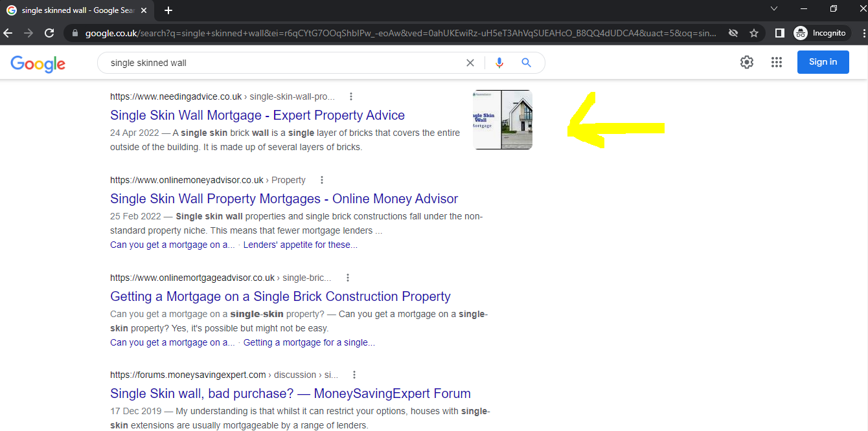Click the third-party cookies blocked eye icon

tap(733, 33)
